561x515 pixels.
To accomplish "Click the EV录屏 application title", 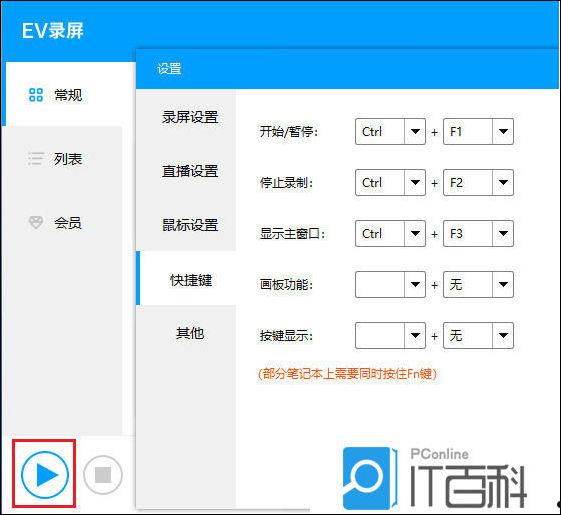I will click(53, 30).
